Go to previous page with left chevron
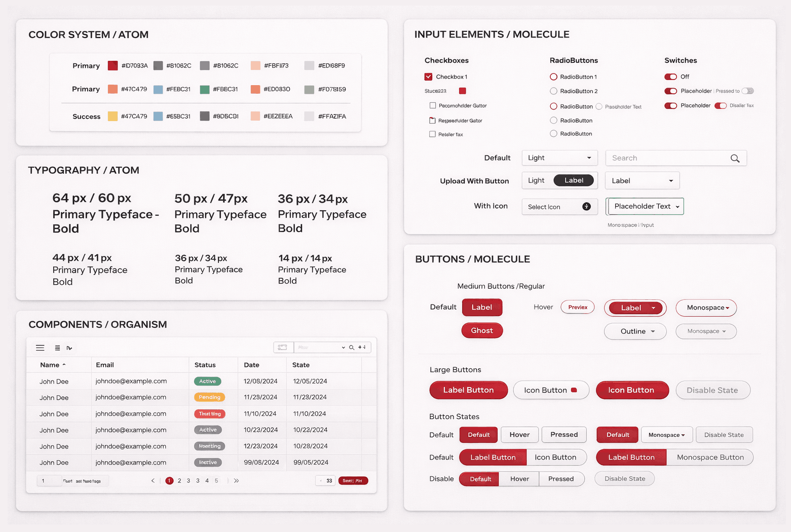791x532 pixels. coord(153,481)
